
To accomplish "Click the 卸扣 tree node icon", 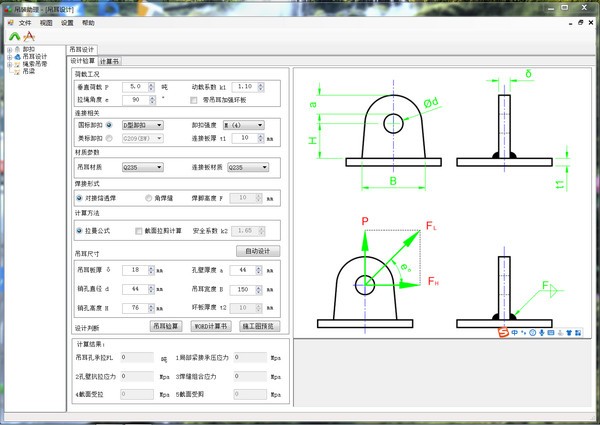I will click(17, 49).
